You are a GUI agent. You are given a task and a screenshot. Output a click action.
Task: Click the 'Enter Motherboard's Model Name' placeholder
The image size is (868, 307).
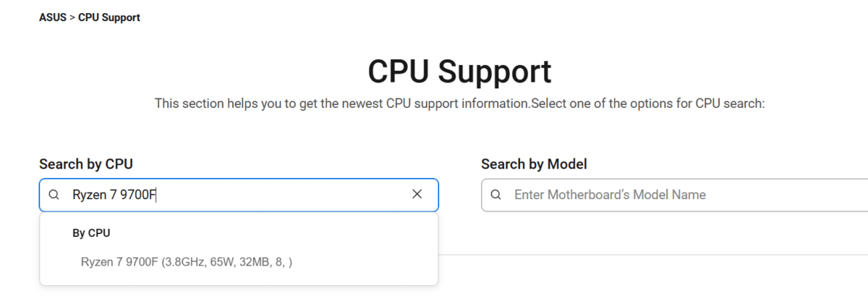(x=610, y=195)
